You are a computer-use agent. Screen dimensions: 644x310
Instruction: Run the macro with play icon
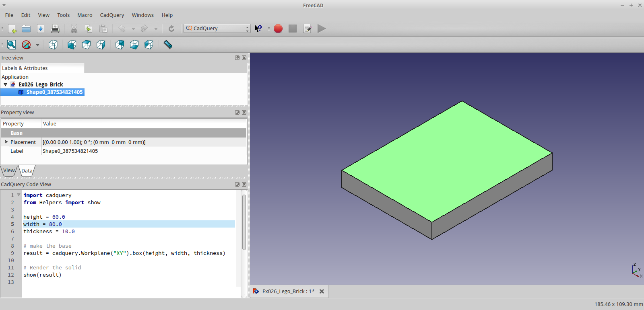tap(321, 29)
